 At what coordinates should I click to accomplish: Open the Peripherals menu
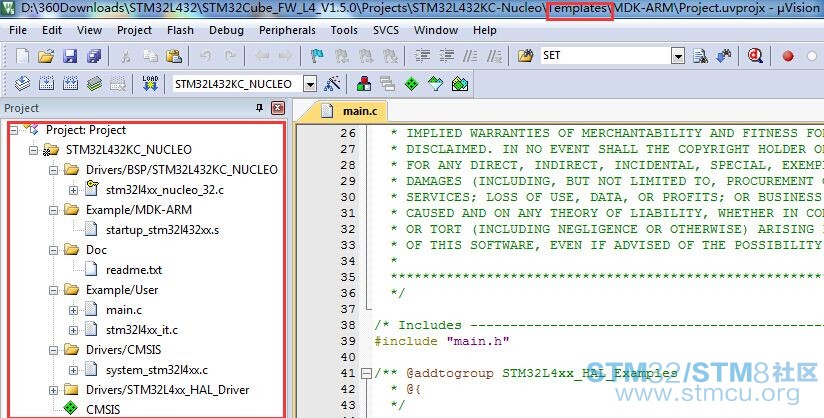287,30
